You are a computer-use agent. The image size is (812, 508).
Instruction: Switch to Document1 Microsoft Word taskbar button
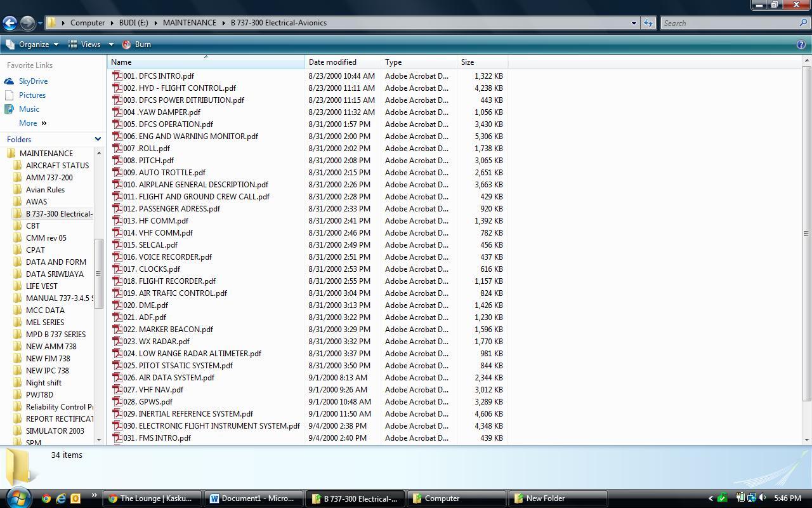[x=254, y=498]
